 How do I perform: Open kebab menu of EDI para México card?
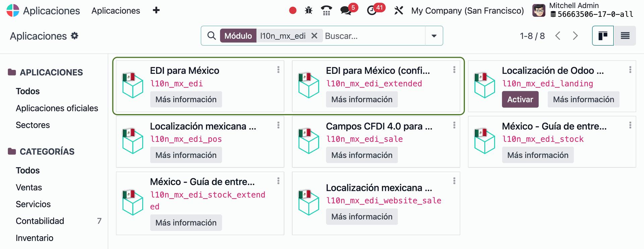pyautogui.click(x=278, y=69)
